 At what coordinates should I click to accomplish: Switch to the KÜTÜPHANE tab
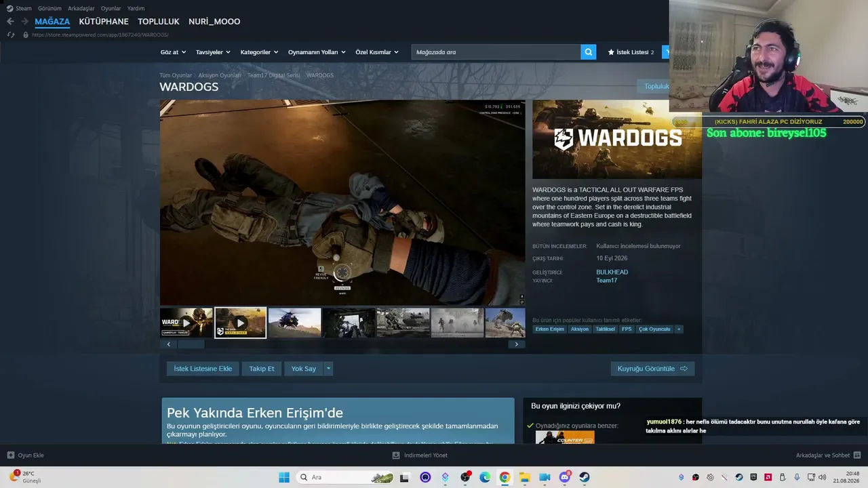104,22
